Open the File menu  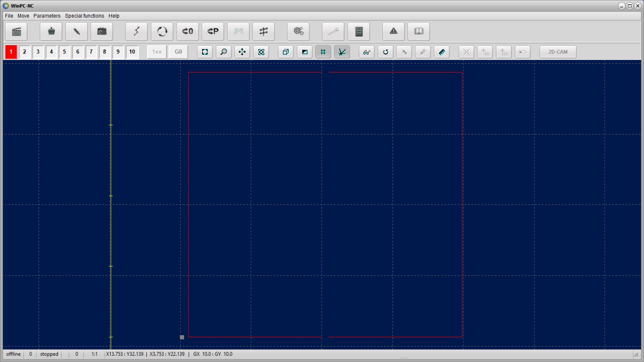click(9, 16)
